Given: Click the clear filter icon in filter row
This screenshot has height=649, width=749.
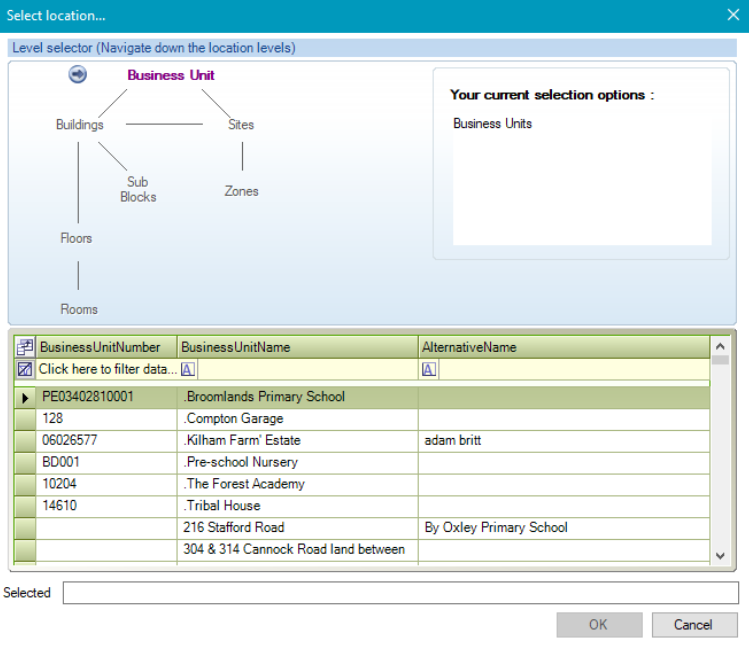Looking at the screenshot, I should [25, 369].
